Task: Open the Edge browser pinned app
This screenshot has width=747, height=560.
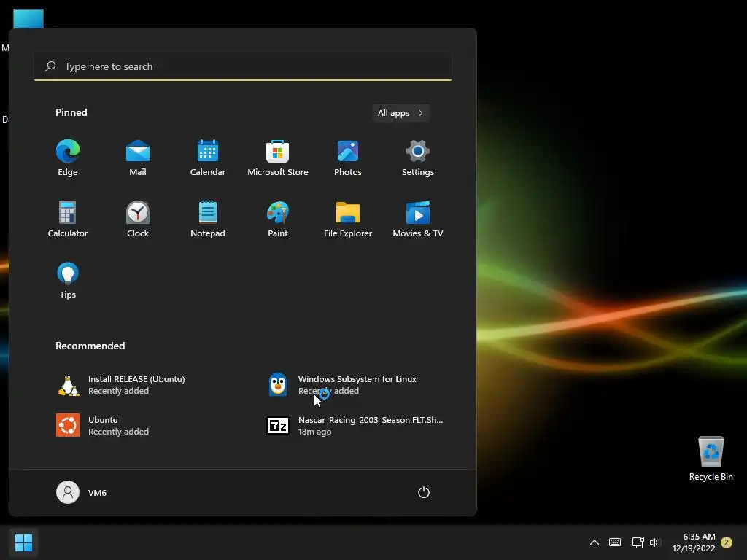Action: pos(68,158)
